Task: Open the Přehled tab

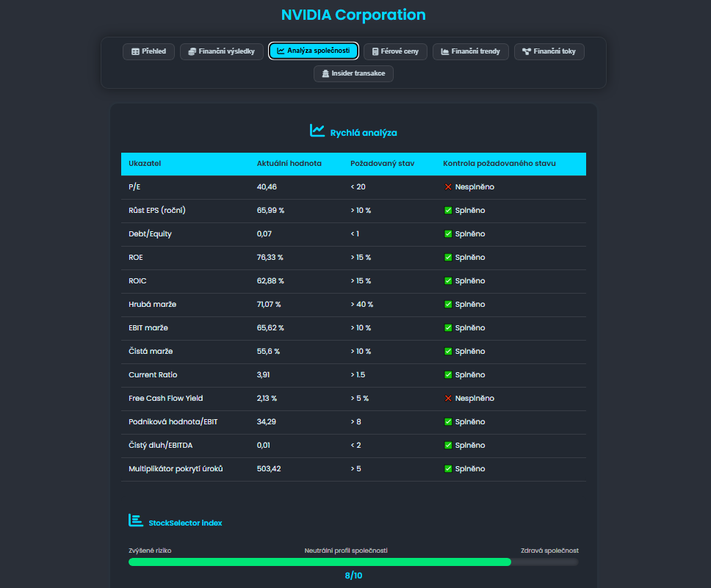Action: click(148, 51)
